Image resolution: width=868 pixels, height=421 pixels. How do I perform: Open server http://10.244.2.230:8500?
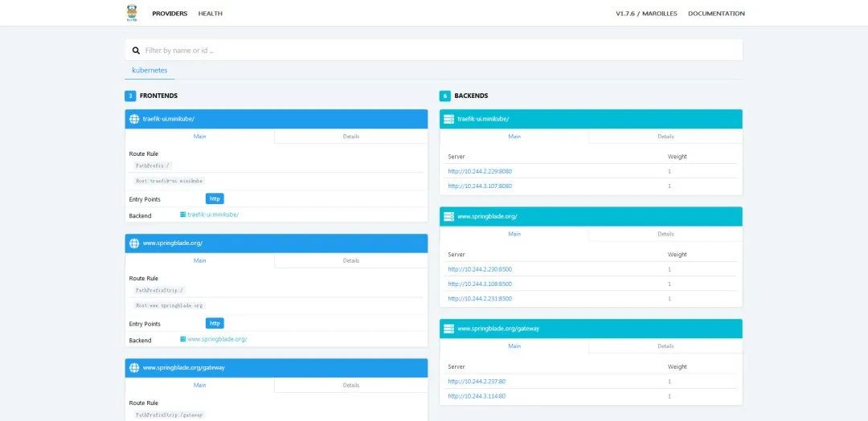[x=480, y=269]
